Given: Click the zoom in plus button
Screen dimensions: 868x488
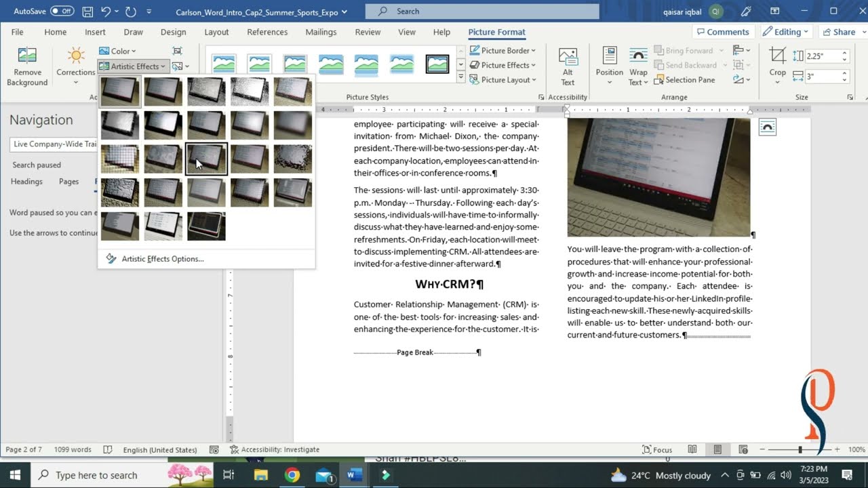Looking at the screenshot, I should [837, 449].
